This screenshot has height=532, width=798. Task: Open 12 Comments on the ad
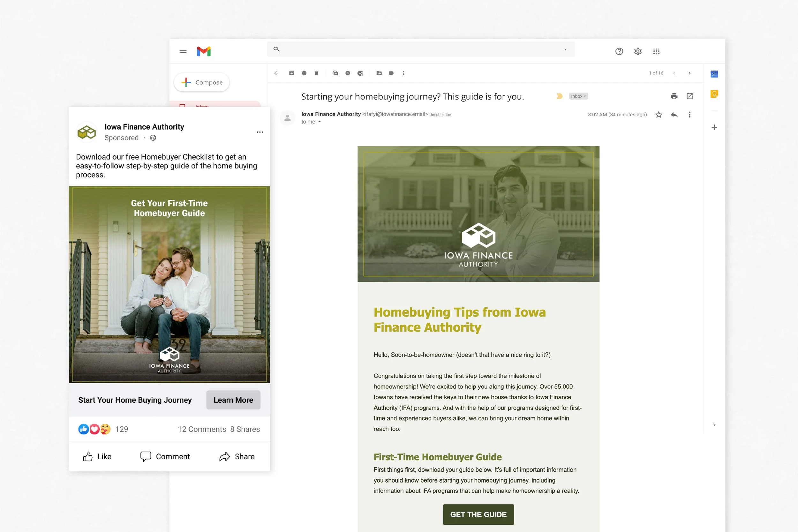click(202, 429)
